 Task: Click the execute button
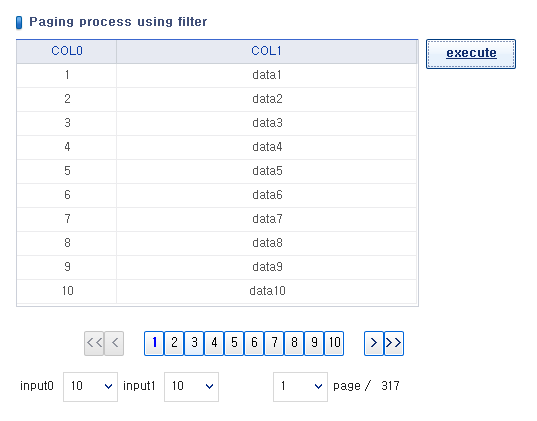pyautogui.click(x=471, y=54)
